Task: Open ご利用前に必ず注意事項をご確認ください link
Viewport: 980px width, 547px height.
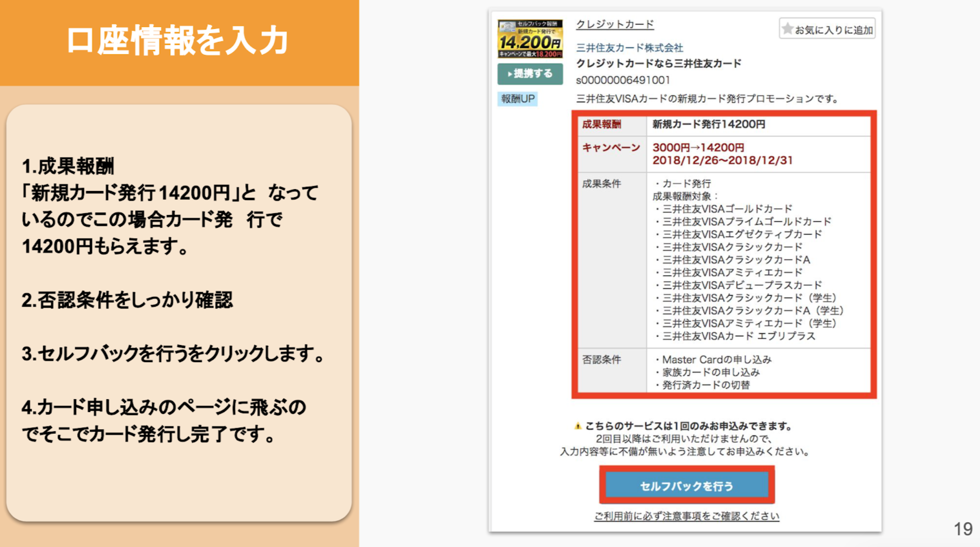Action: pyautogui.click(x=687, y=516)
